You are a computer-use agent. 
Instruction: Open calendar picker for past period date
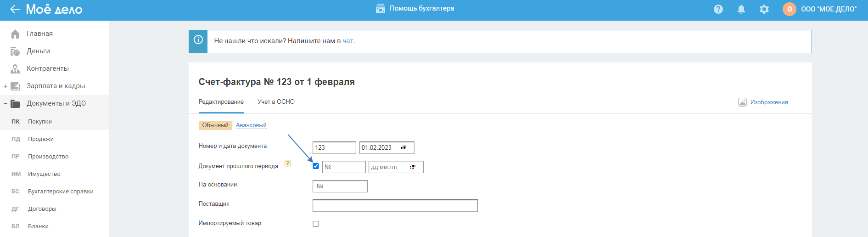(x=413, y=167)
